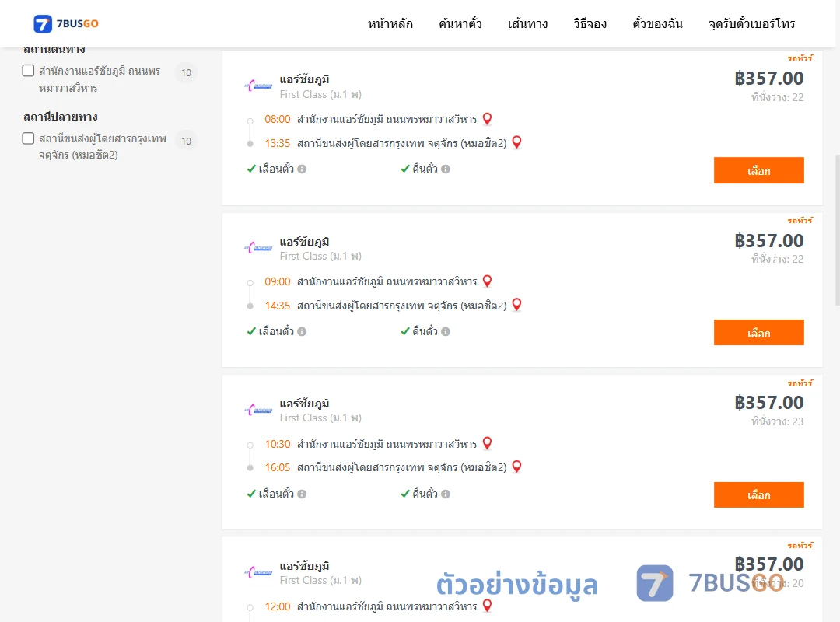Click the 10:30 departure time
Viewport: 840px width, 622px height.
(x=278, y=444)
